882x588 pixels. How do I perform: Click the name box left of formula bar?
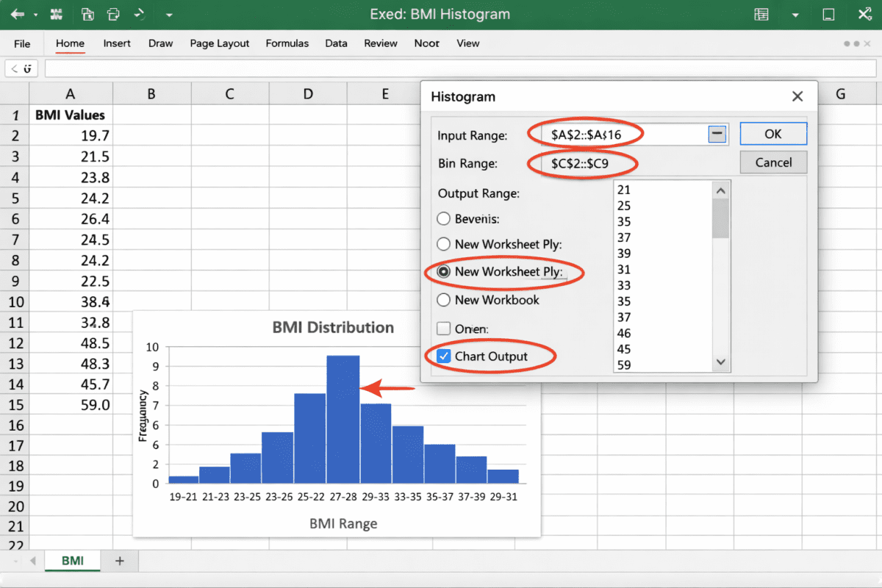[x=22, y=68]
